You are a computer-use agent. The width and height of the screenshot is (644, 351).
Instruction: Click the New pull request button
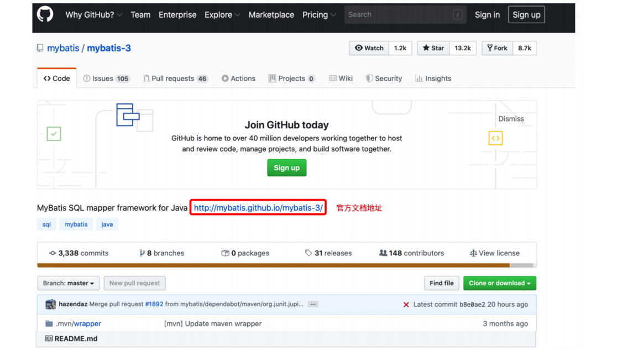point(135,283)
